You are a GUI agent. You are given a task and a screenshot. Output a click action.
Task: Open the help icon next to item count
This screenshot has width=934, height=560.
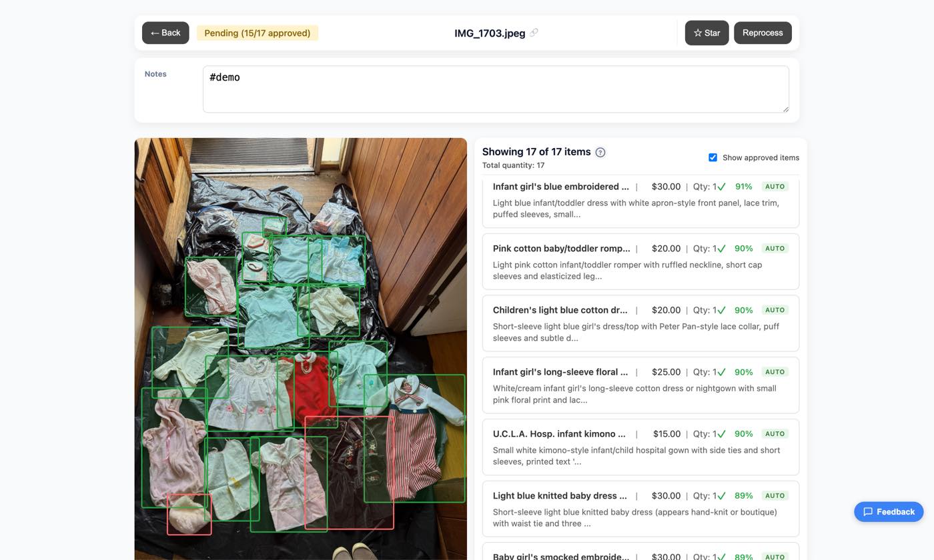tap(600, 152)
